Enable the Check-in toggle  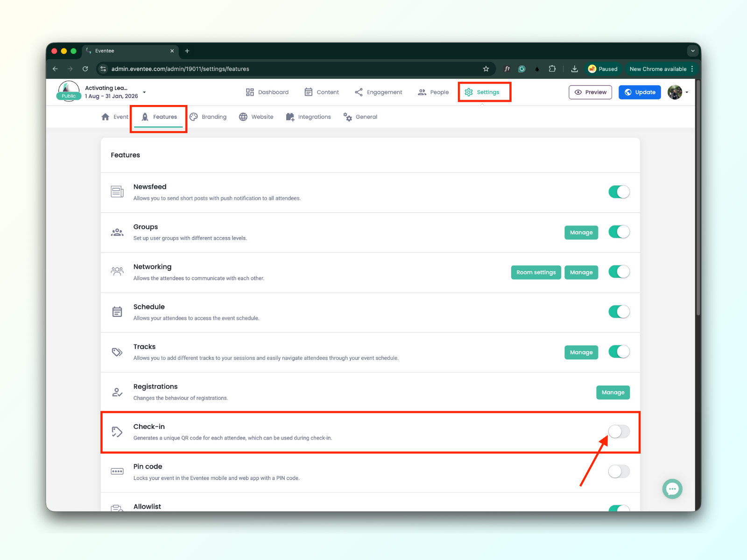pyautogui.click(x=619, y=432)
